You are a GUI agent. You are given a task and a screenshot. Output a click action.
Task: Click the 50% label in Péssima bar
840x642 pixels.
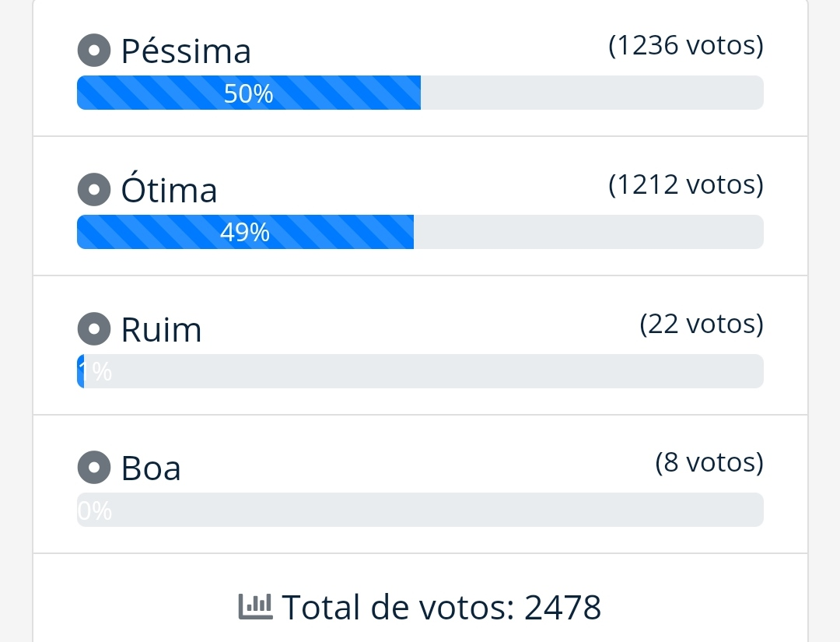[248, 93]
